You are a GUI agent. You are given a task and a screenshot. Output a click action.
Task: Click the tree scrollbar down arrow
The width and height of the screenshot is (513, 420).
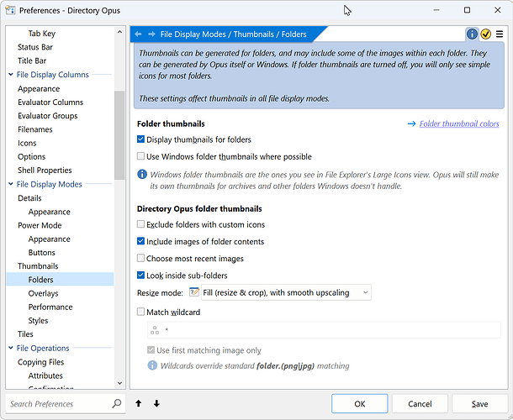[119, 383]
